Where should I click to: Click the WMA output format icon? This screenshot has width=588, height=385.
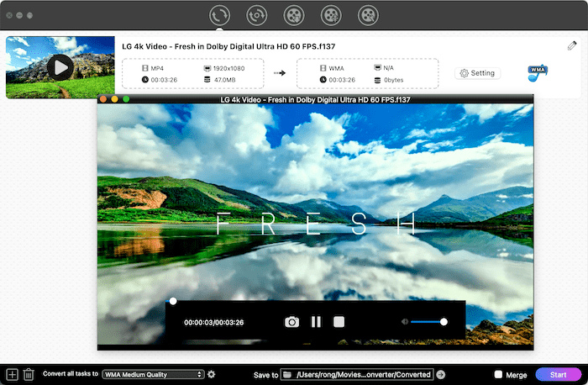point(538,73)
